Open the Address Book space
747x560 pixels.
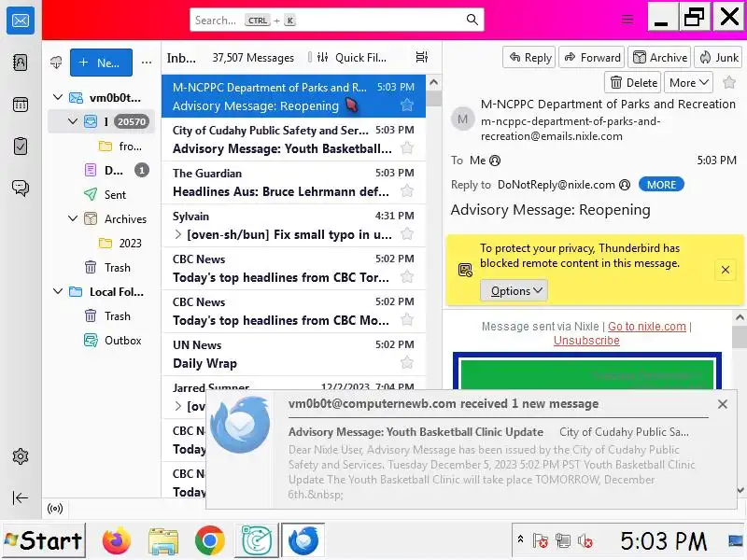21,63
